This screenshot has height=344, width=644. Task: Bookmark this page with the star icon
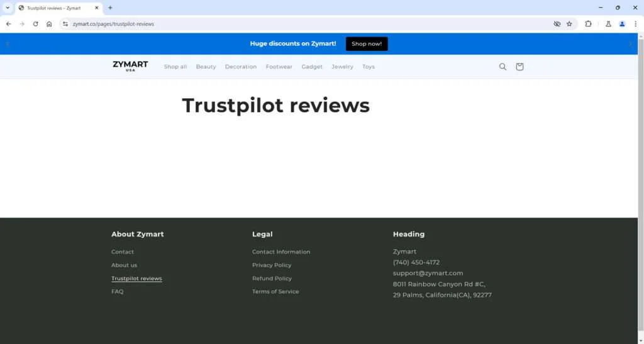(x=569, y=25)
